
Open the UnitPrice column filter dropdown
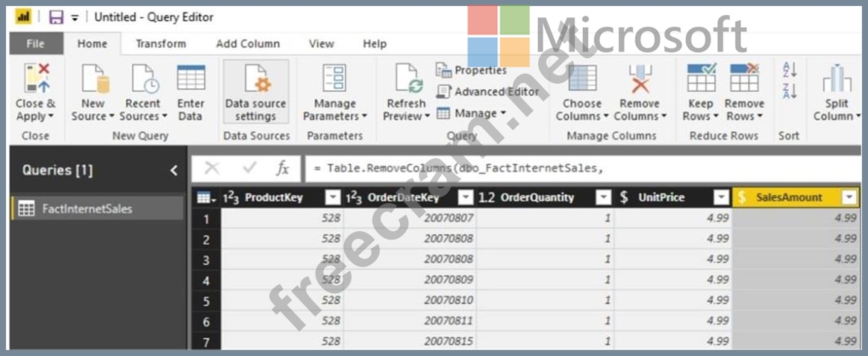pos(721,198)
